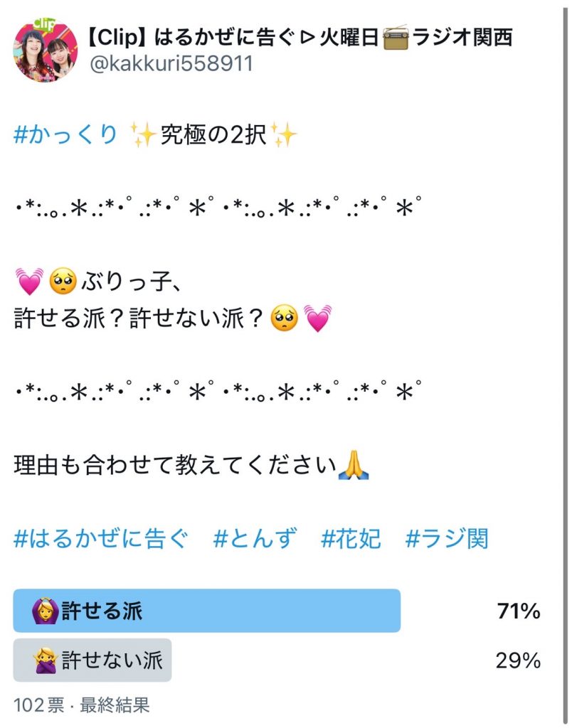This screenshot has width=572, height=728.
Task: Open the #ラジ関 hashtag
Action: coord(447,539)
